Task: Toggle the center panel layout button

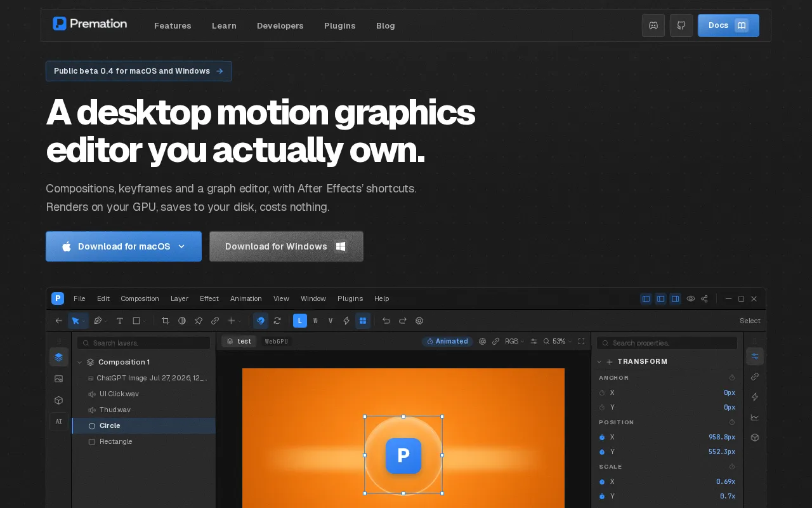Action: [661, 298]
